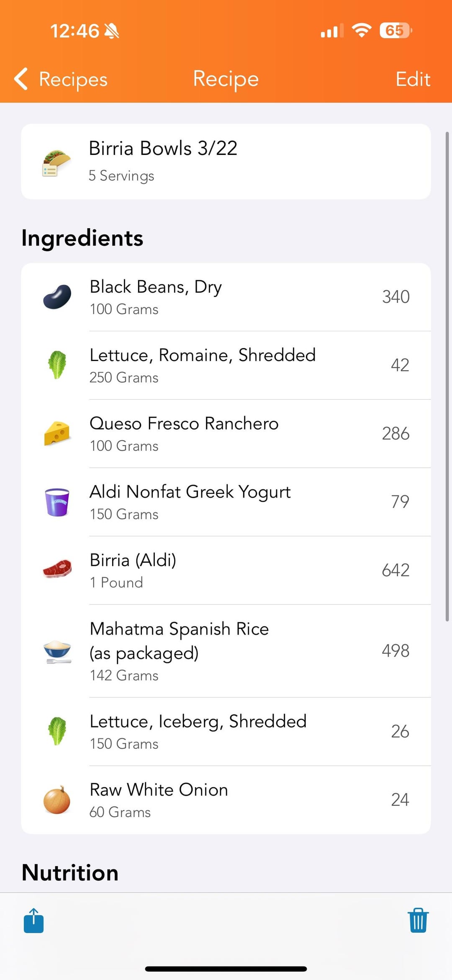The image size is (452, 980).
Task: Select Lettuce, Iceberg, Shredded row
Action: coord(226,731)
